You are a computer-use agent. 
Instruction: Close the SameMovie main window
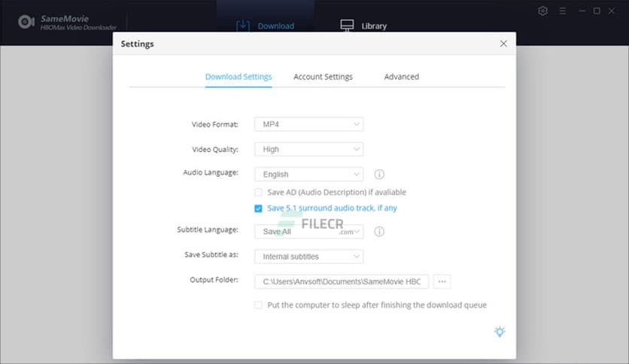612,11
